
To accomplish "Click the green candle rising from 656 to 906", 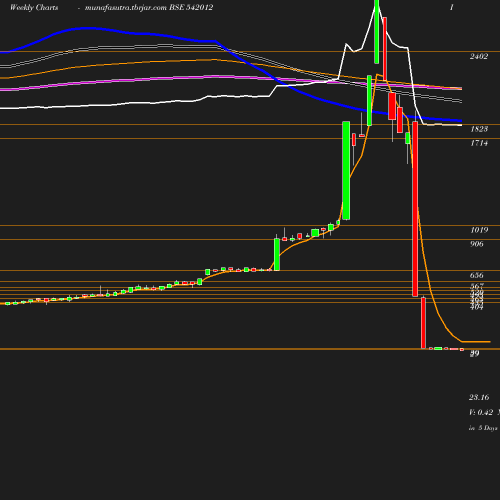I will [277, 254].
